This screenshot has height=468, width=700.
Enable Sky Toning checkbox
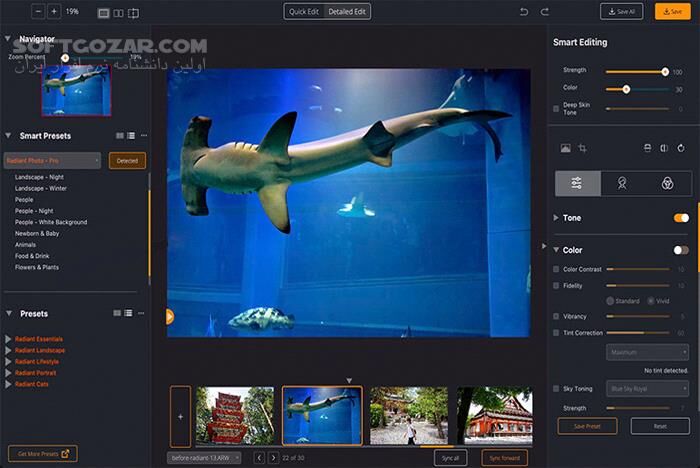pos(556,389)
